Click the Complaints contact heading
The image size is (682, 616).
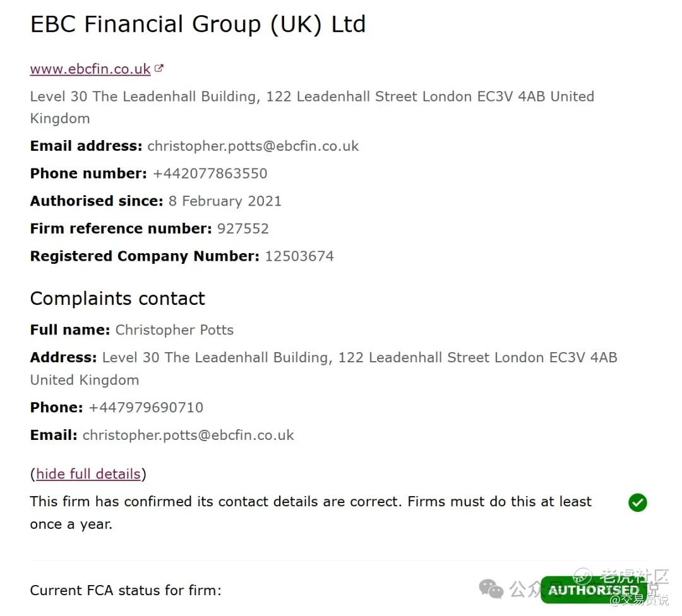coord(117,299)
